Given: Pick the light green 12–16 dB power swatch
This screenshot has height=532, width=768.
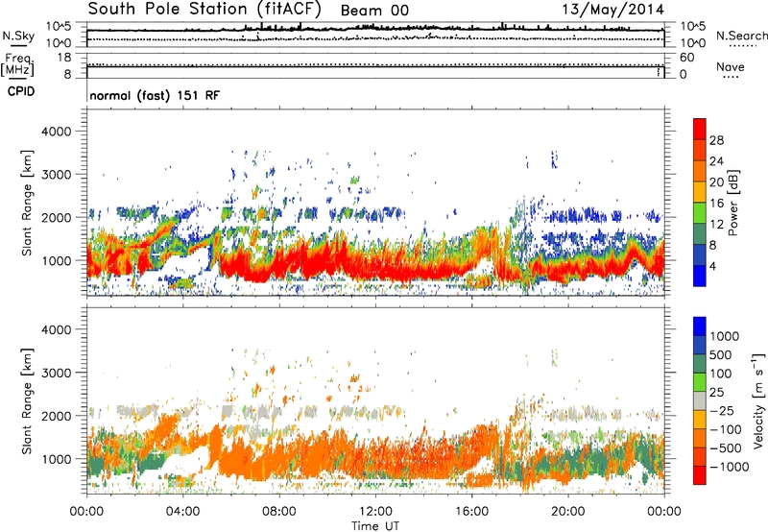Looking at the screenshot, I should [700, 212].
